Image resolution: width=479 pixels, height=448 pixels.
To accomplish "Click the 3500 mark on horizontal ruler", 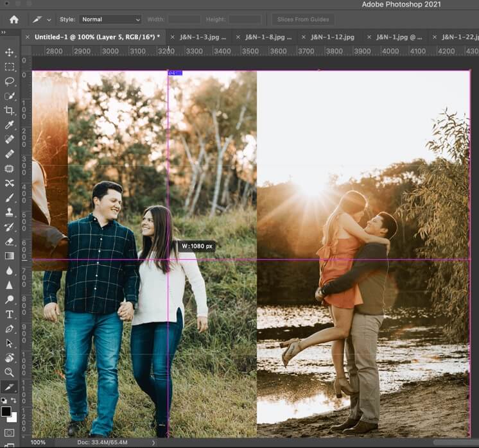I will [x=250, y=51].
